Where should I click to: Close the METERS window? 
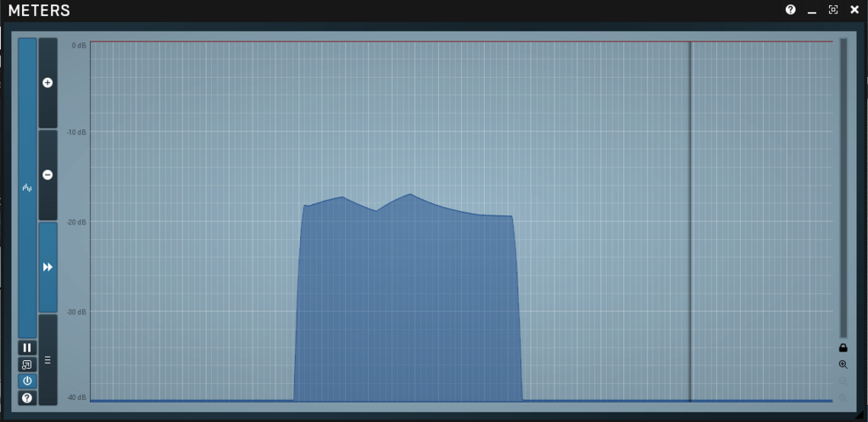tap(854, 9)
